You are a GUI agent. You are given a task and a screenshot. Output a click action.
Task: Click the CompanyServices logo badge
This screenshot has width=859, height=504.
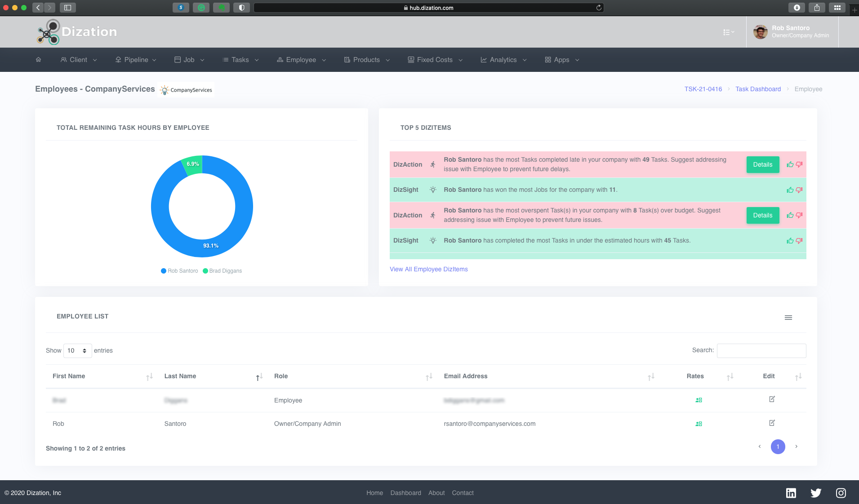click(186, 90)
